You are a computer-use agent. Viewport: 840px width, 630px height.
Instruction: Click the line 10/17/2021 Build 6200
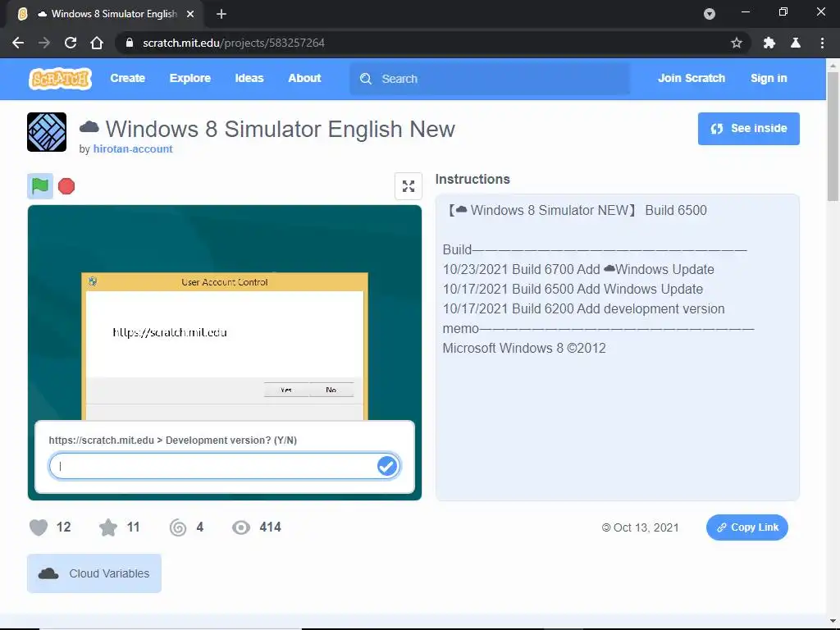pyautogui.click(x=583, y=309)
